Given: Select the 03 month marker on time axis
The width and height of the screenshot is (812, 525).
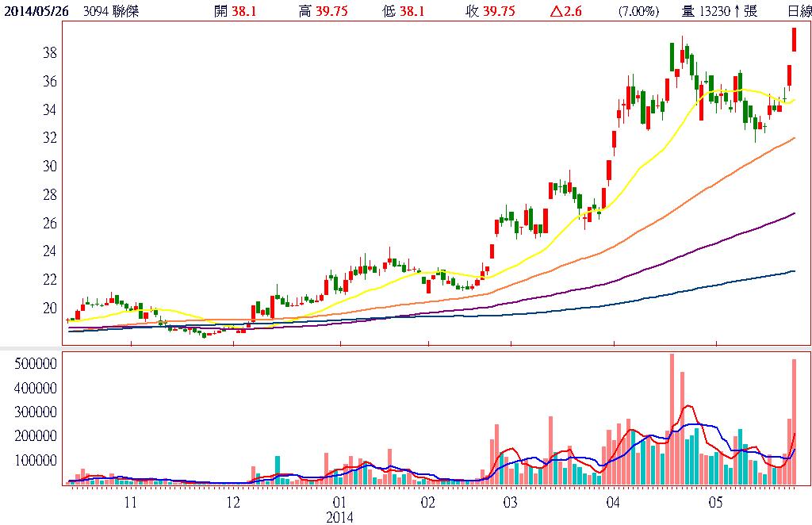Looking at the screenshot, I should (509, 503).
